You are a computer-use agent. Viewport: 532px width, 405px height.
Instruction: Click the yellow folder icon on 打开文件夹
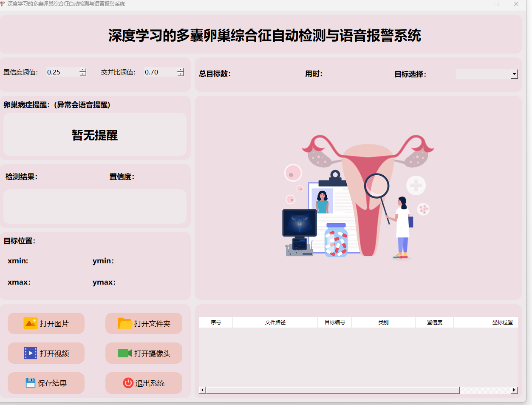point(125,323)
